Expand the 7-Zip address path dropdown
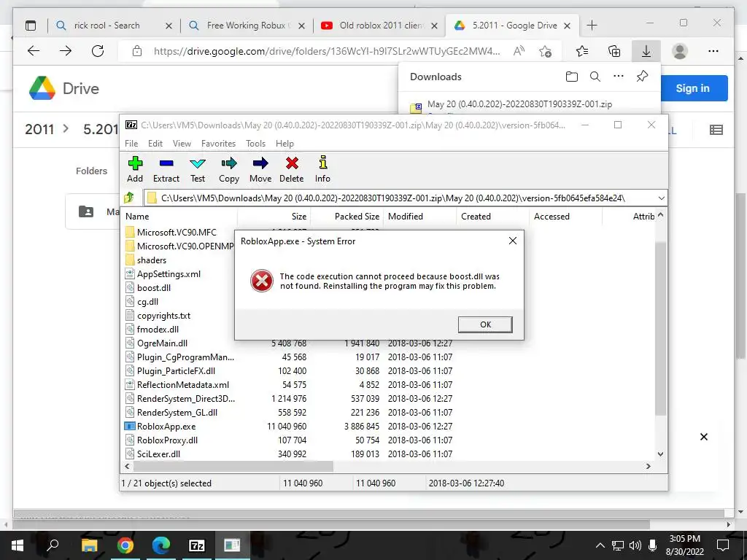747x560 pixels. click(661, 198)
